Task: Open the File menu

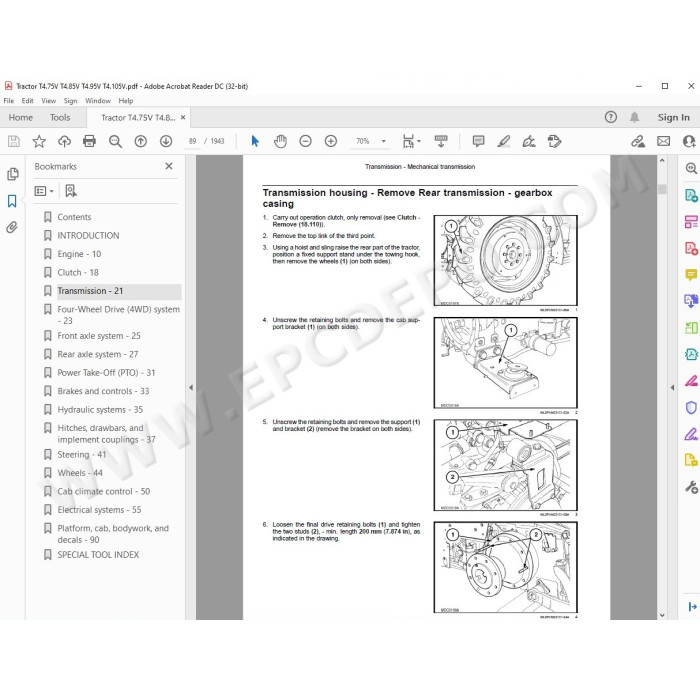Action: [x=9, y=101]
